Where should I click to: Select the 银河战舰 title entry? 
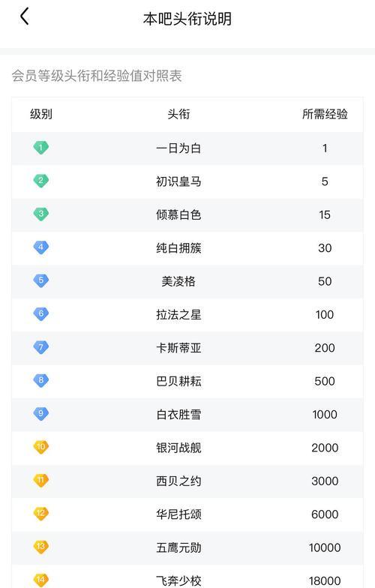(x=178, y=448)
